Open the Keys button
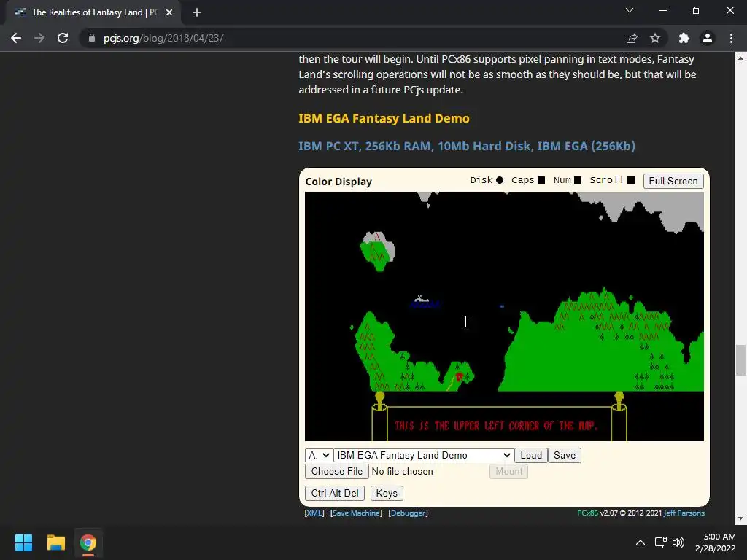Image resolution: width=747 pixels, height=560 pixels. (387, 494)
